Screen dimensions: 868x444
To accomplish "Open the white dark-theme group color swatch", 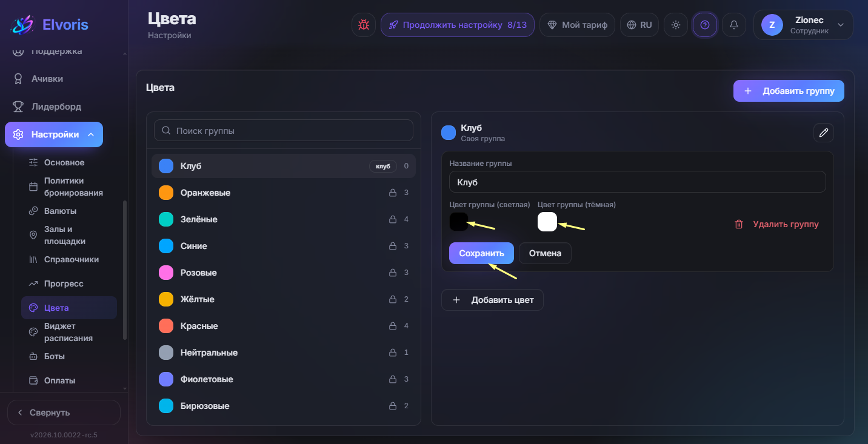I will 547,222.
